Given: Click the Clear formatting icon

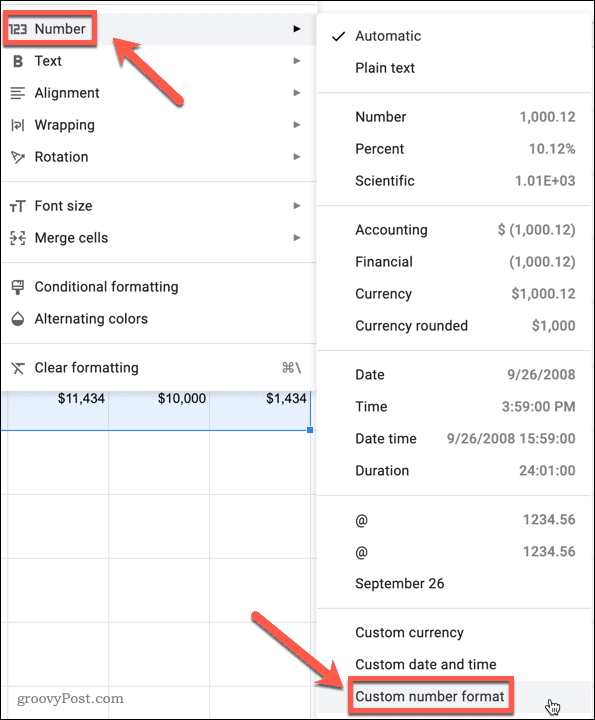Looking at the screenshot, I should click(18, 368).
